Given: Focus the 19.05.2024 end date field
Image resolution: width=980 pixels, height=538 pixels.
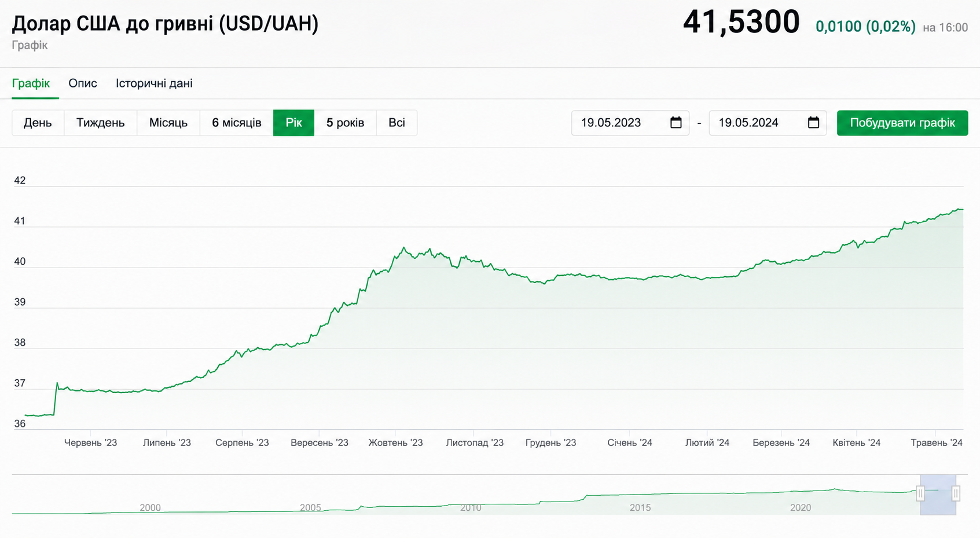Looking at the screenshot, I should [768, 123].
